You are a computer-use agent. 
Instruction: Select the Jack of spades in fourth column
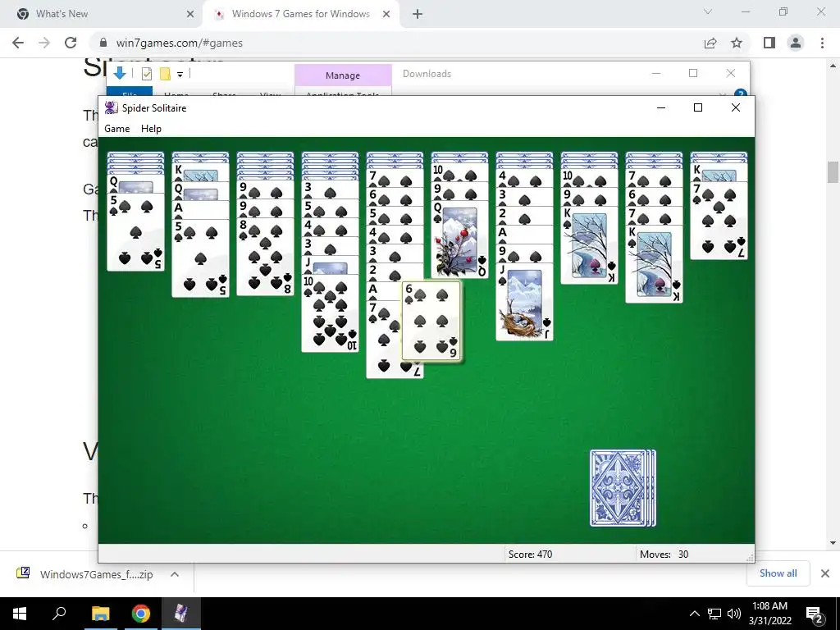[x=330, y=265]
